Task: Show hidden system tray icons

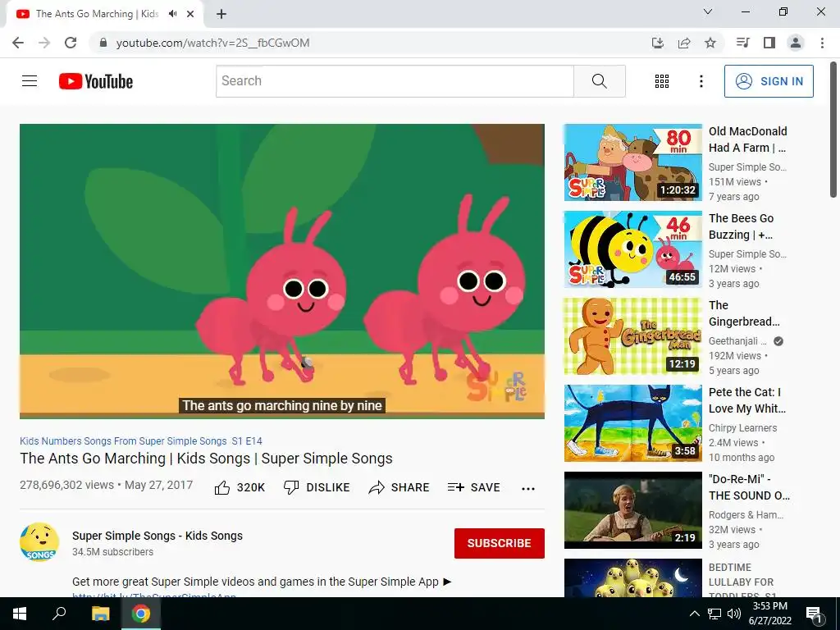Action: (694, 614)
